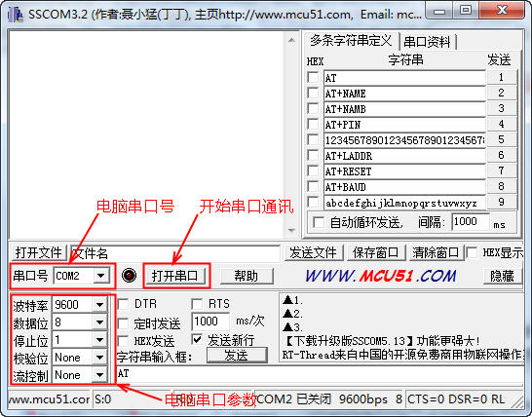Click the 下载升级版SSCOM5.13 notice text
Screen dimensions: 532x417
coord(382,340)
